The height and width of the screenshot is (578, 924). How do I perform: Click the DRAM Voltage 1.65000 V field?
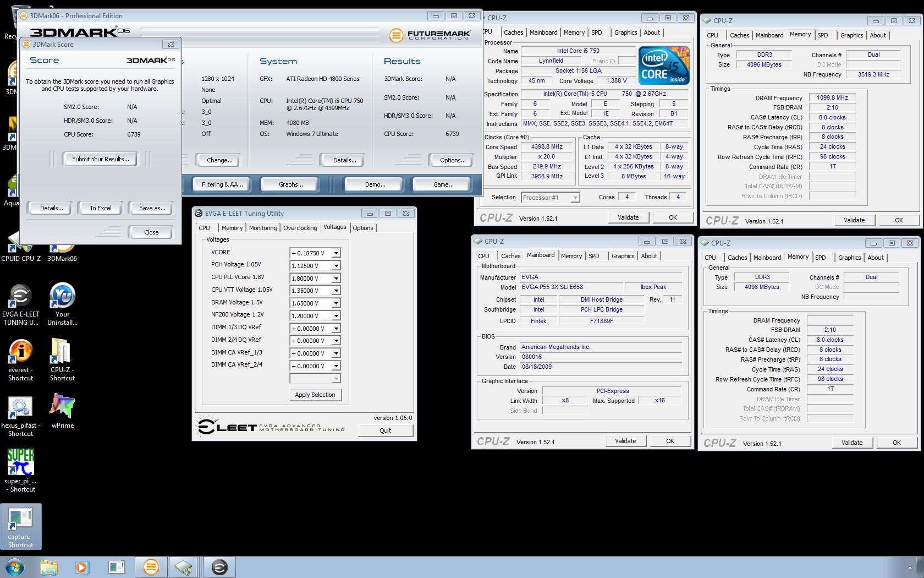311,303
